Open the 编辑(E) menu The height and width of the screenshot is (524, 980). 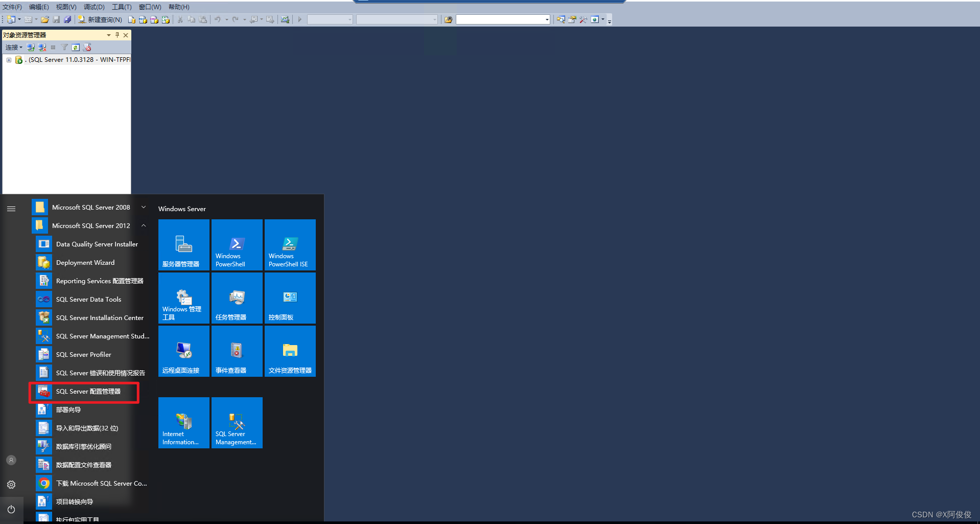(39, 7)
